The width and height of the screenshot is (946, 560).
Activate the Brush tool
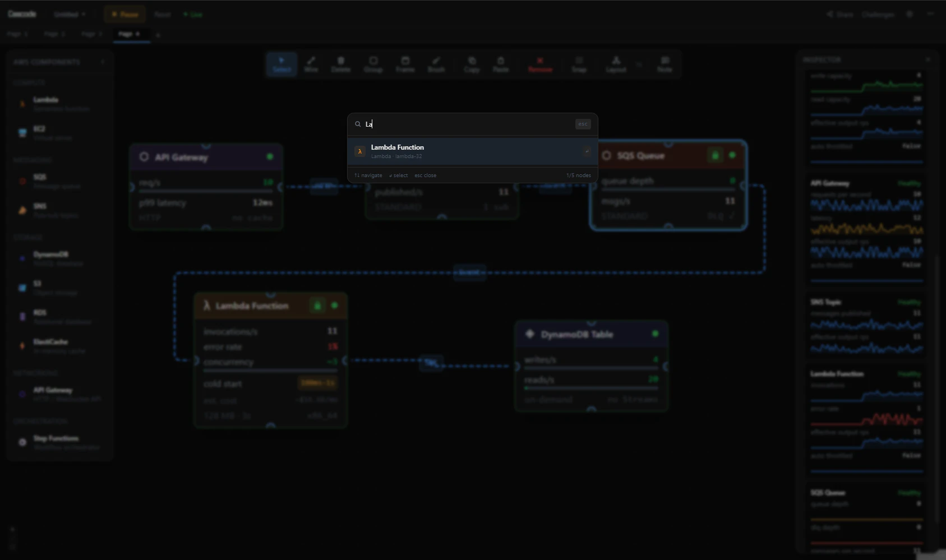tap(436, 64)
